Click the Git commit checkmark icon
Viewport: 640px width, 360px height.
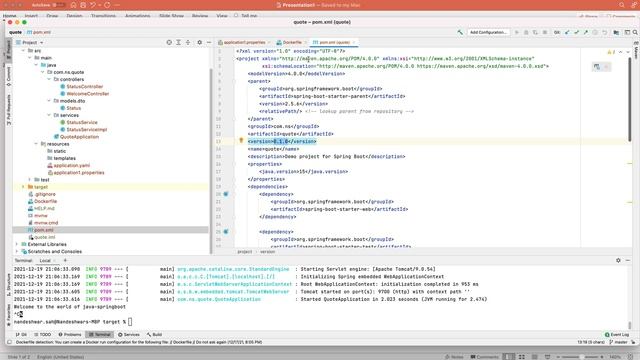click(576, 32)
